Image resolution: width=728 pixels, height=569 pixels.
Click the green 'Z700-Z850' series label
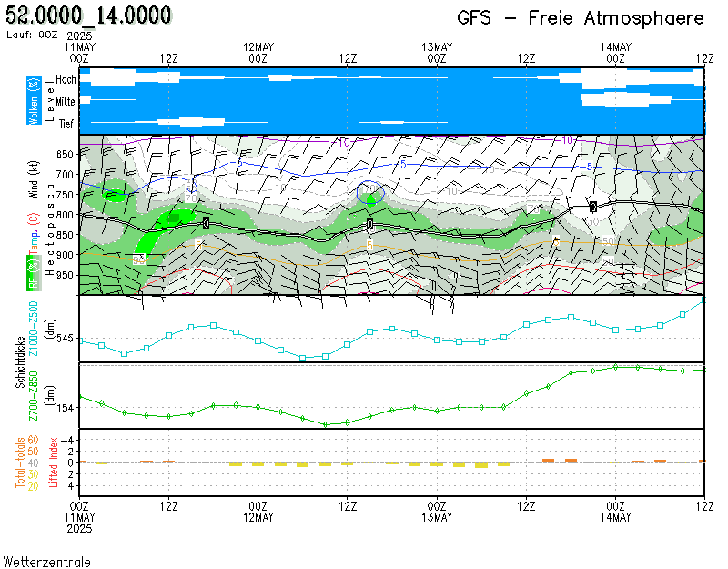34,396
